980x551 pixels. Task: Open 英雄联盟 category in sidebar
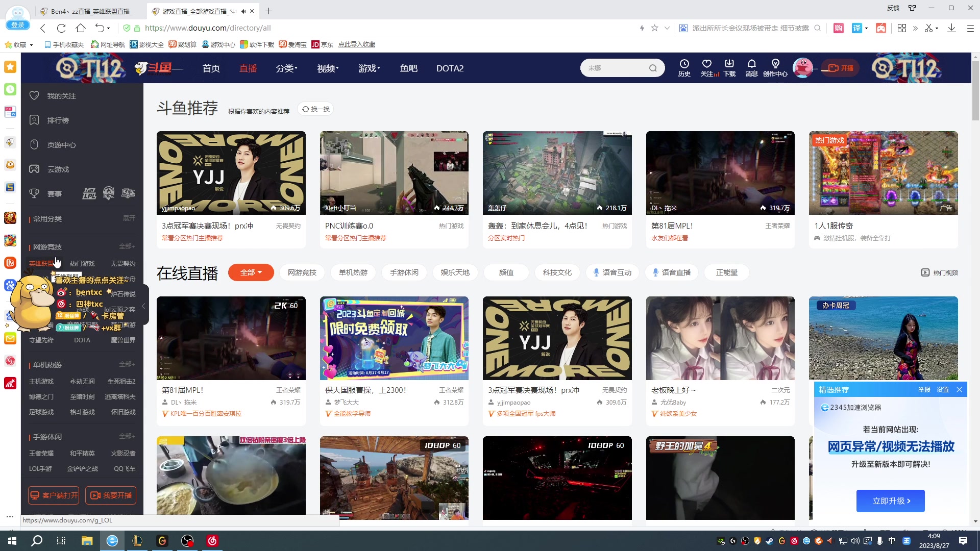[x=41, y=264]
